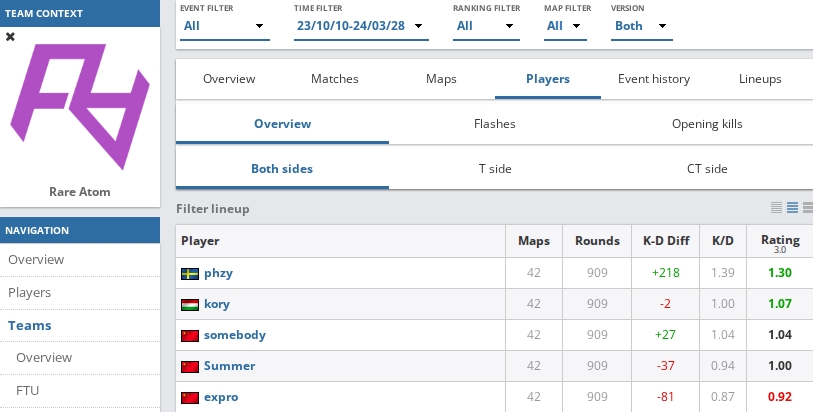Switch to the Flashes sub-tab
The image size is (813, 412).
click(495, 124)
